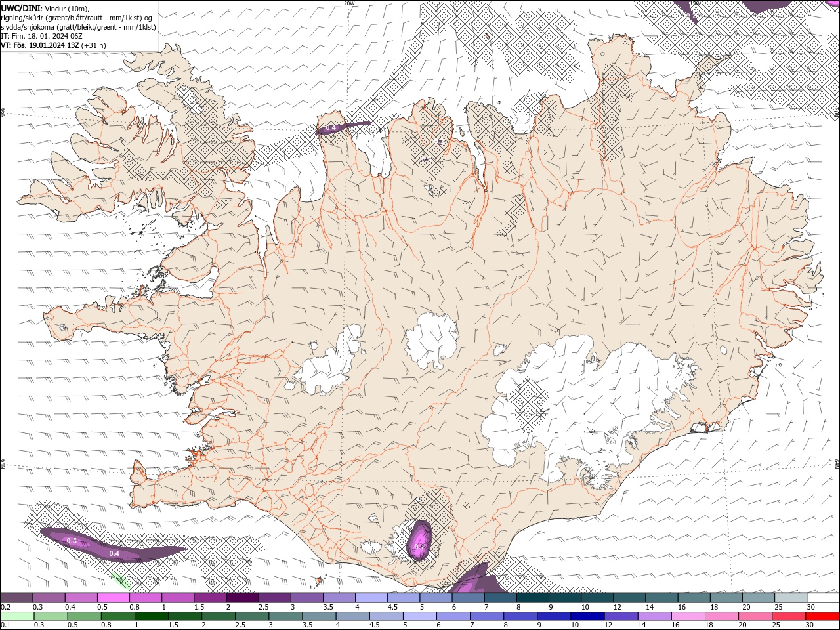Select the violet 12 swatch in lower scale
The width and height of the screenshot is (840, 630).
[621, 616]
